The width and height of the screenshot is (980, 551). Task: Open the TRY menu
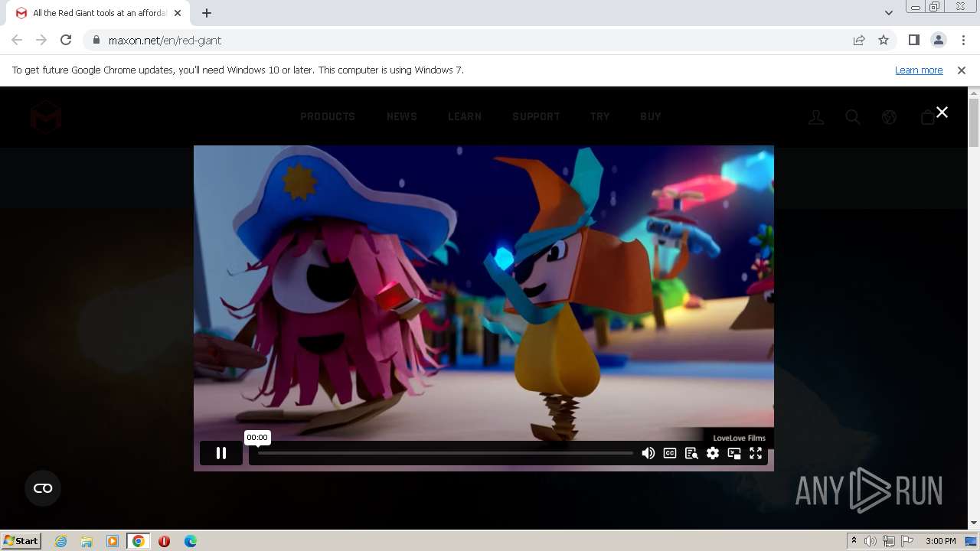click(600, 116)
